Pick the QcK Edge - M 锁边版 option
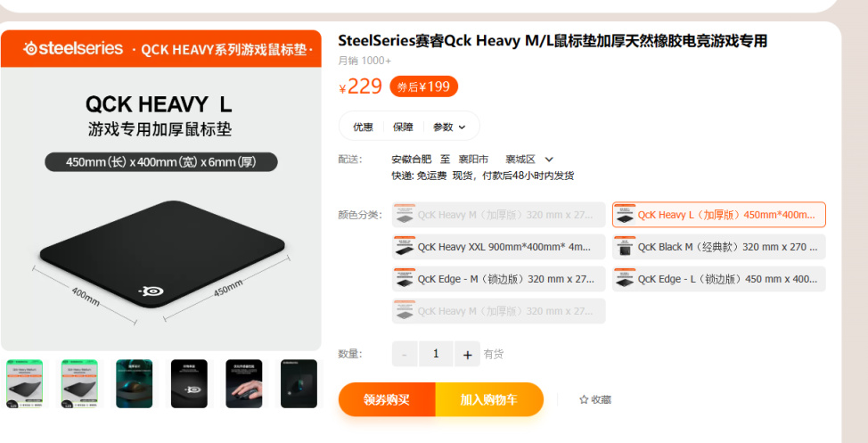 [x=499, y=279]
